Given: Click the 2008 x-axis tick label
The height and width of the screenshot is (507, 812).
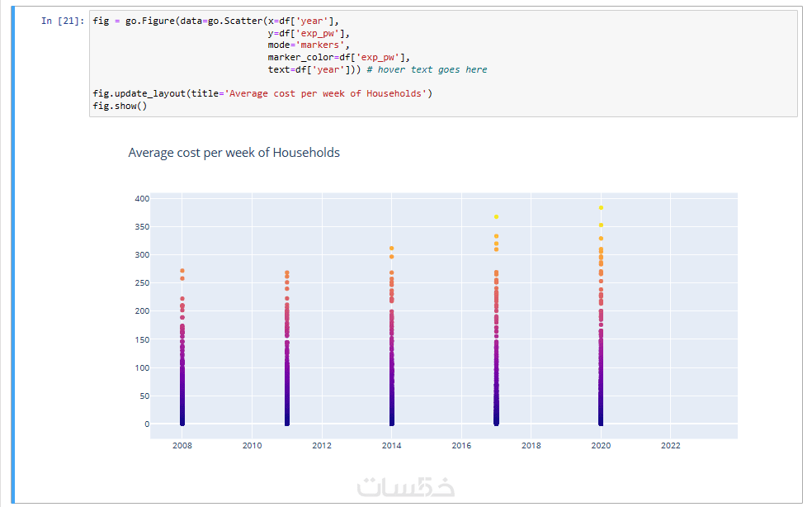Looking at the screenshot, I should pyautogui.click(x=182, y=446).
